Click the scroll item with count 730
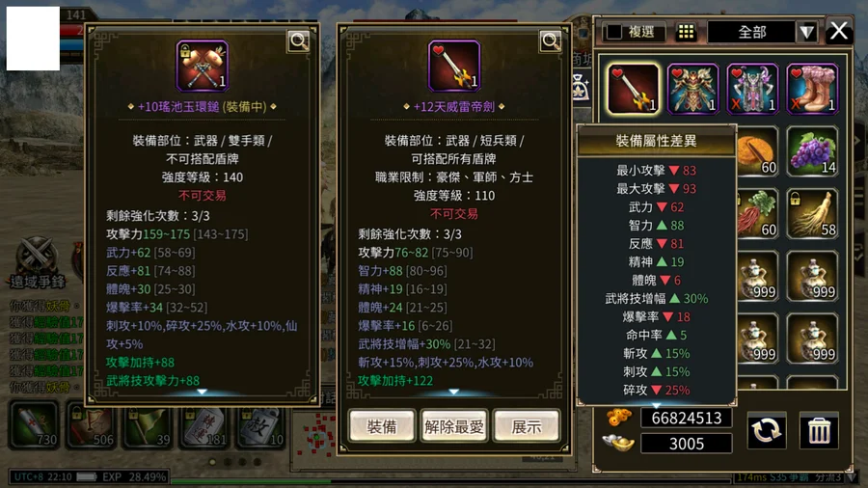 click(x=34, y=425)
